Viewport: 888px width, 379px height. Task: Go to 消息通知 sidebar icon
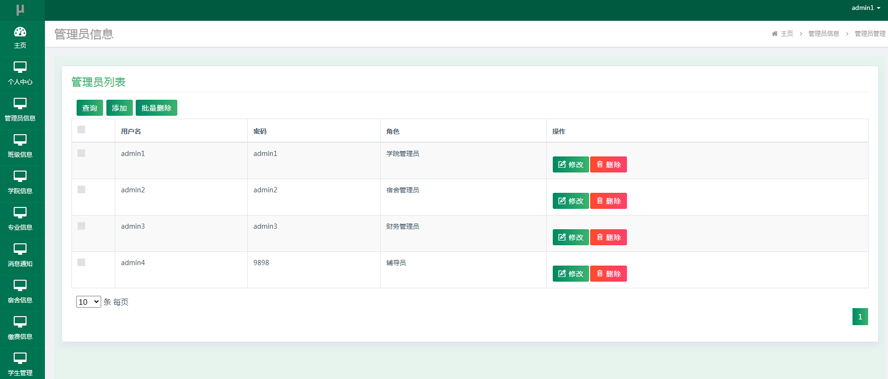[x=20, y=249]
